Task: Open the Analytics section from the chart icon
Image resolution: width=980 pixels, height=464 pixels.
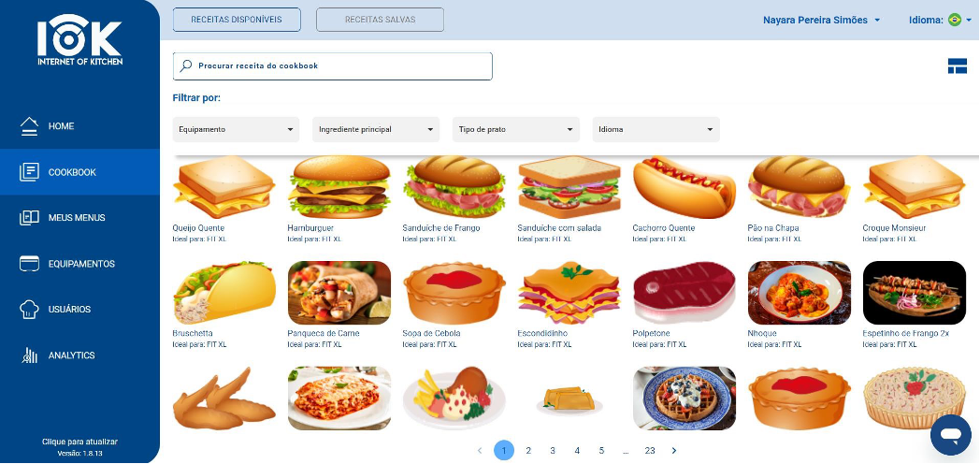Action: point(29,355)
